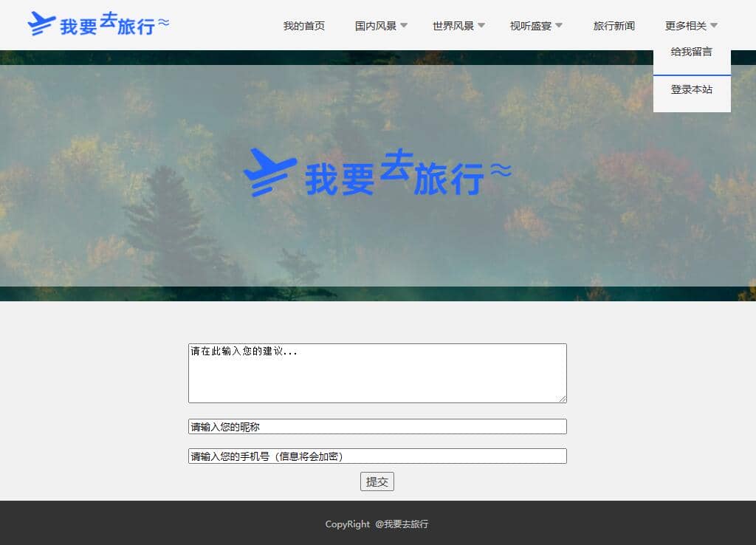Click the textarea resize handle
Screen dimensions: 756x545
[x=563, y=399]
